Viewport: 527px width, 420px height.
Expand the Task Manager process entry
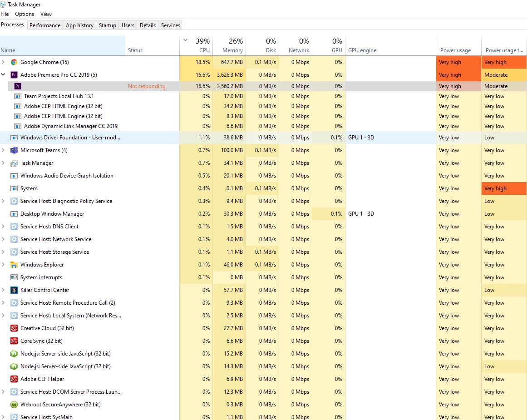click(3, 163)
